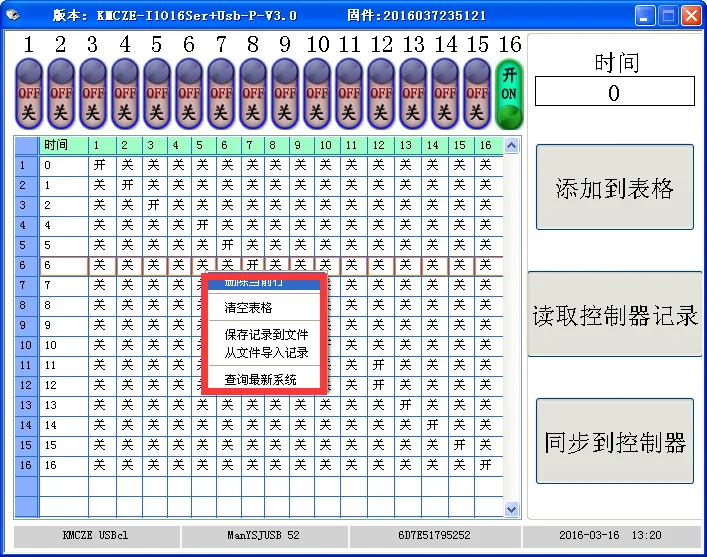Click the 2016-03-16 13:20 status entry
707x557 pixels.
click(611, 536)
